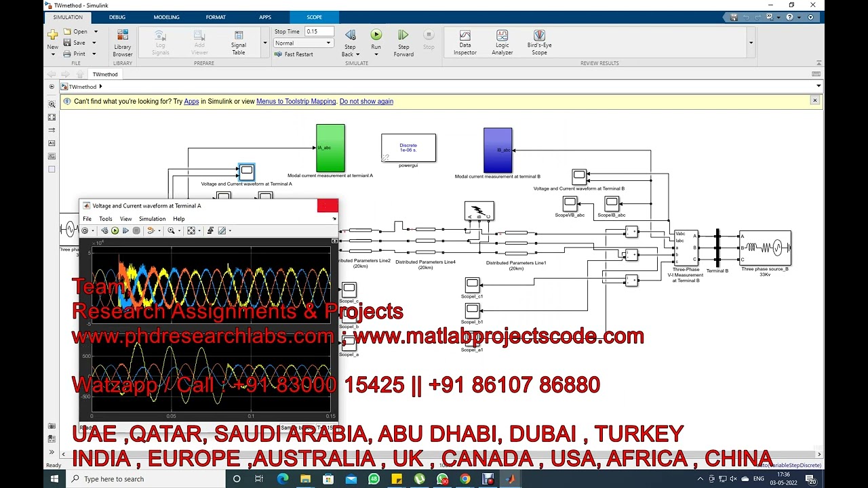
Task: Switch to the DEBUG ribbon tab
Action: [117, 17]
